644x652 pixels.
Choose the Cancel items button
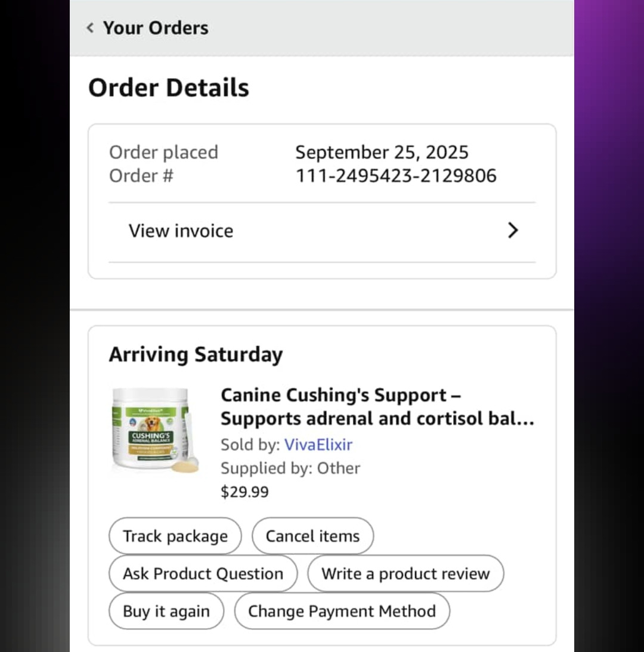pyautogui.click(x=312, y=536)
